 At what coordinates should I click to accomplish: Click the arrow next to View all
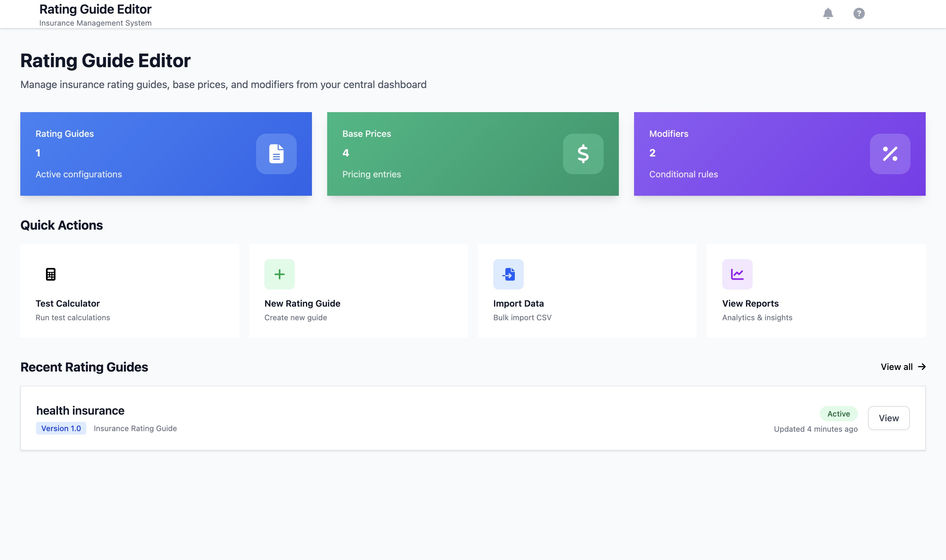(922, 366)
